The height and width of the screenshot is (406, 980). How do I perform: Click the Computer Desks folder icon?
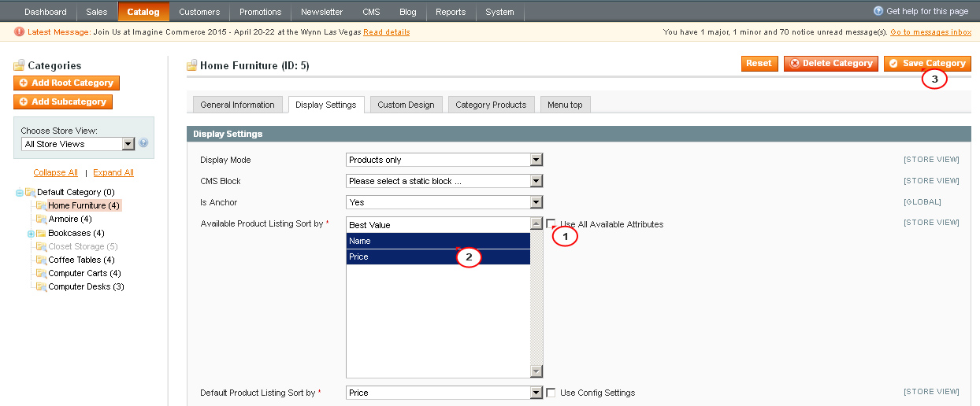click(x=41, y=286)
